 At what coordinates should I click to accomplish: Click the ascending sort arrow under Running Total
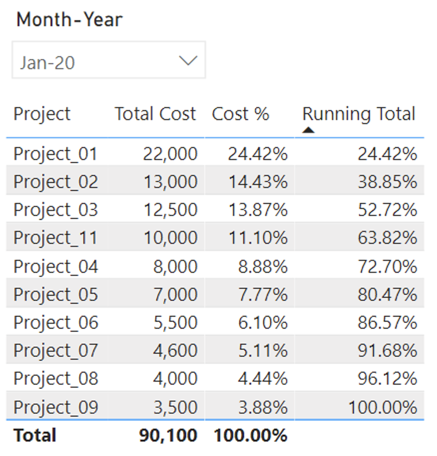click(308, 130)
